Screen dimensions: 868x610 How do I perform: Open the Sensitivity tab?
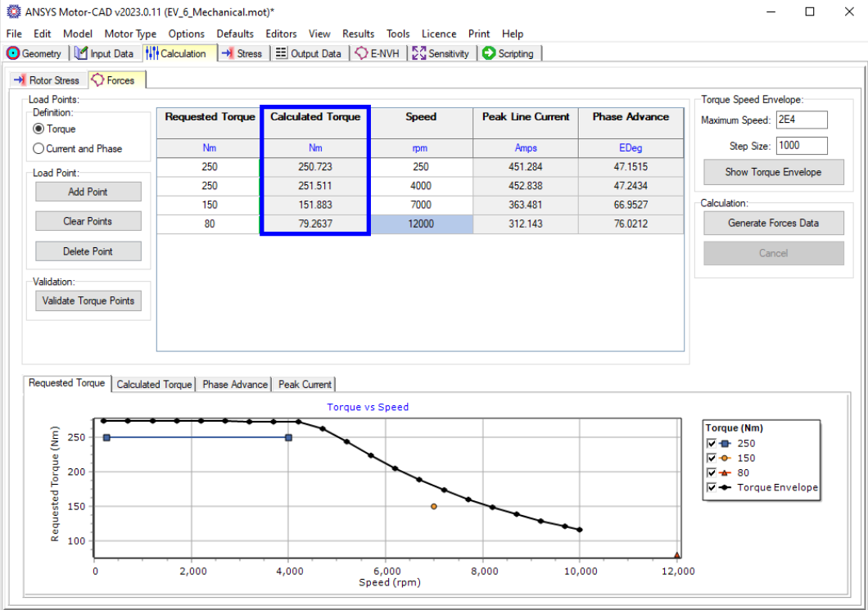tap(441, 54)
